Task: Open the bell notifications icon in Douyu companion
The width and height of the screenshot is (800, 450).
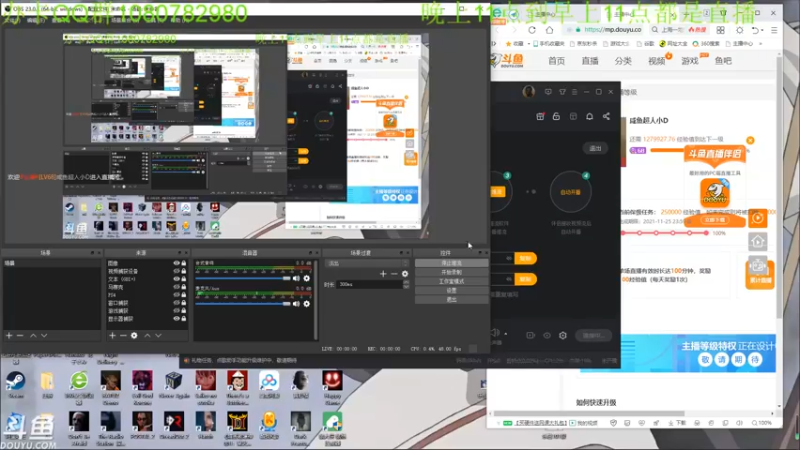Action: click(589, 116)
